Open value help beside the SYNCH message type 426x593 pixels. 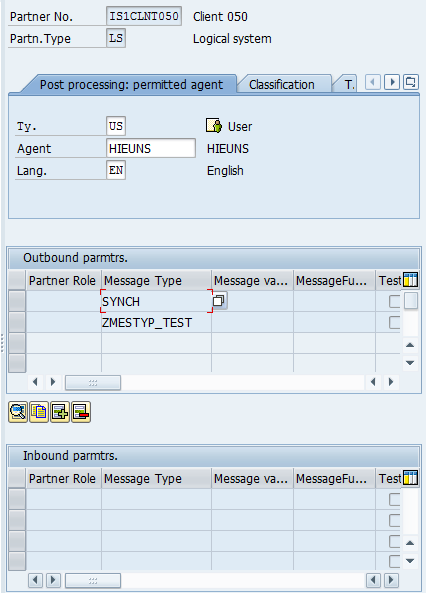tap(219, 301)
